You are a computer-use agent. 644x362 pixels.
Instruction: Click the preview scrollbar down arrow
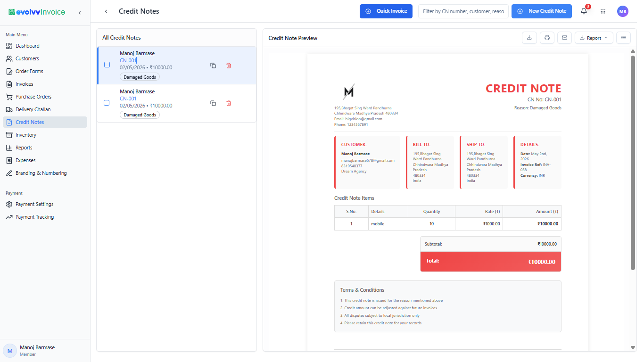633,347
